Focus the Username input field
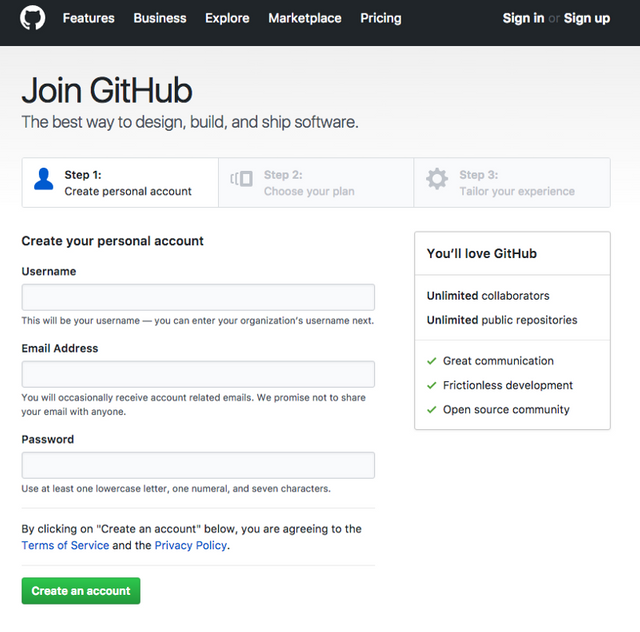 click(198, 297)
